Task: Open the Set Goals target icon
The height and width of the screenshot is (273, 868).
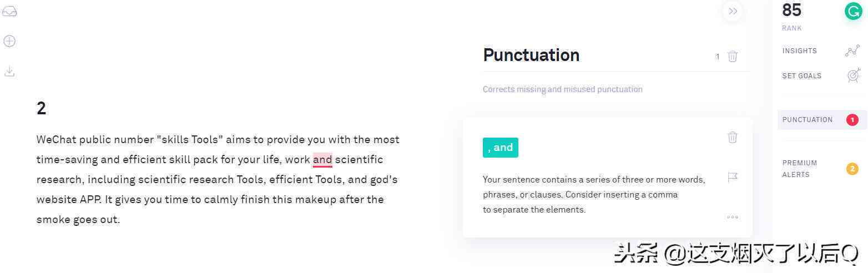Action: (x=854, y=75)
